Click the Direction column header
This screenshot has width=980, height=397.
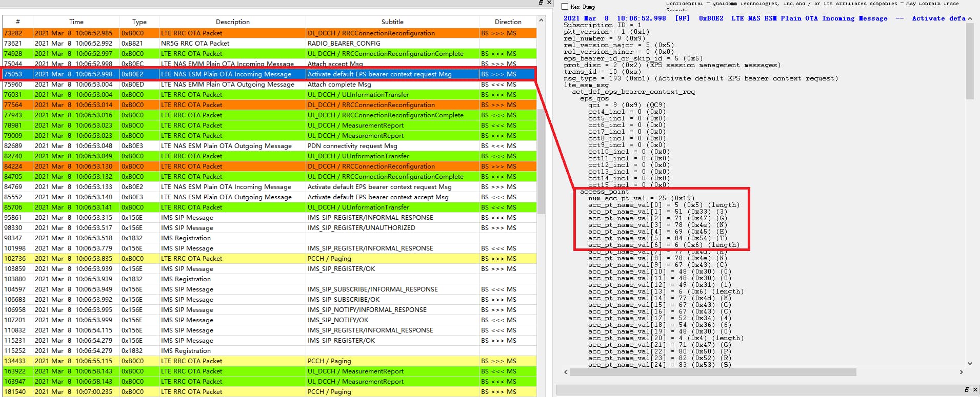tap(508, 22)
